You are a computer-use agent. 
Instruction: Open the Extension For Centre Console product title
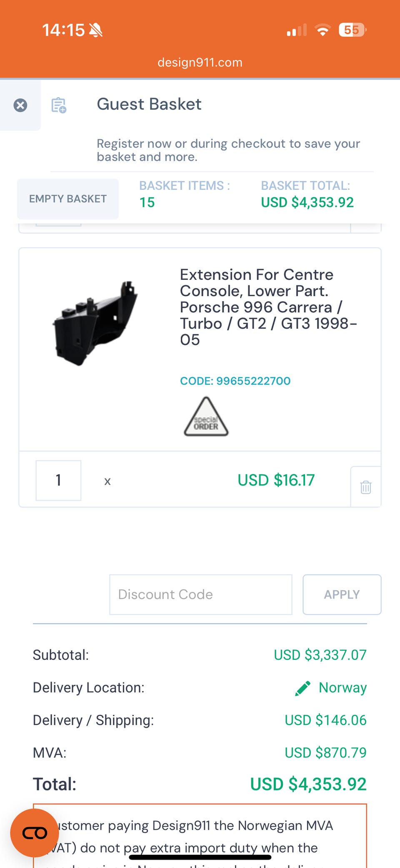[268, 307]
